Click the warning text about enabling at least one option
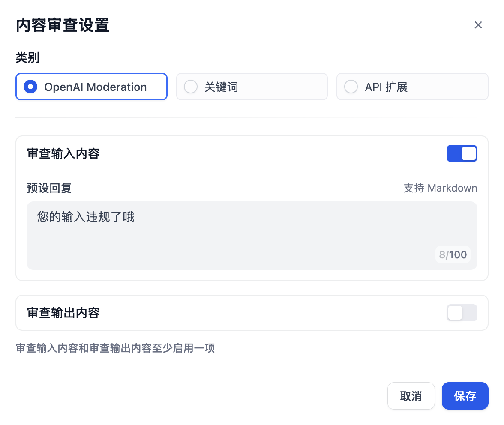Viewport: 504px width, 425px height. 115,348
